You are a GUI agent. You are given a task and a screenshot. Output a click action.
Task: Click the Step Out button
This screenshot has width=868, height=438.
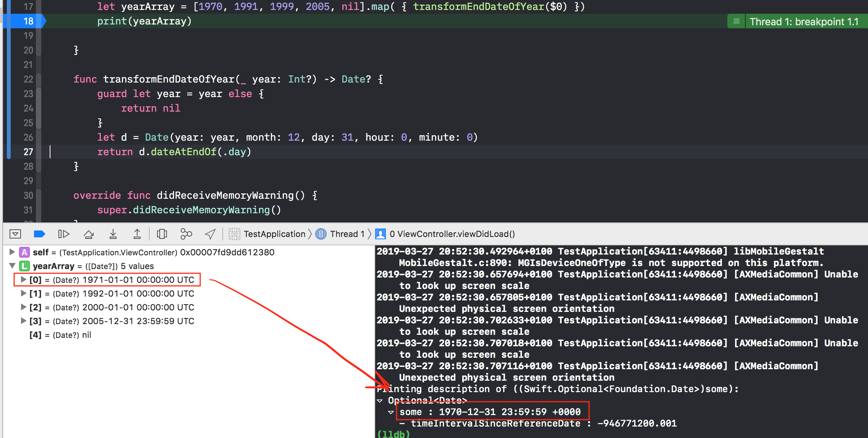point(137,234)
